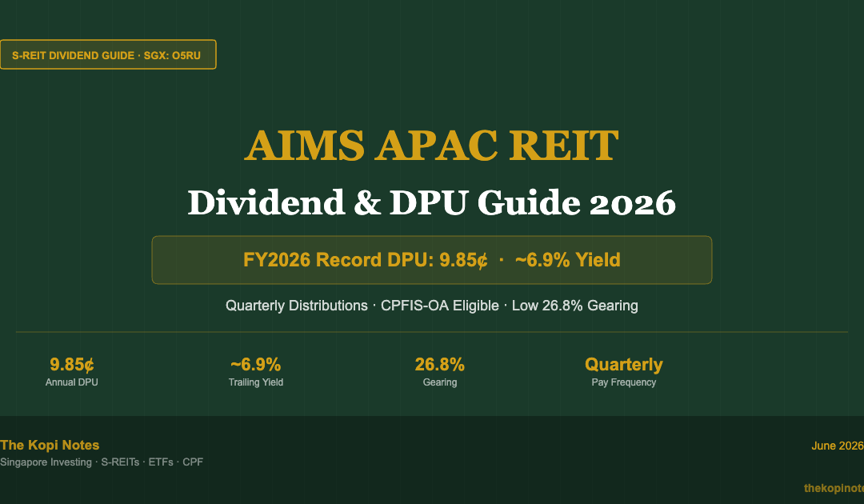Click the S-REIT DIVIDEND GUIDE · SGX: O5RU badge

[x=108, y=54]
